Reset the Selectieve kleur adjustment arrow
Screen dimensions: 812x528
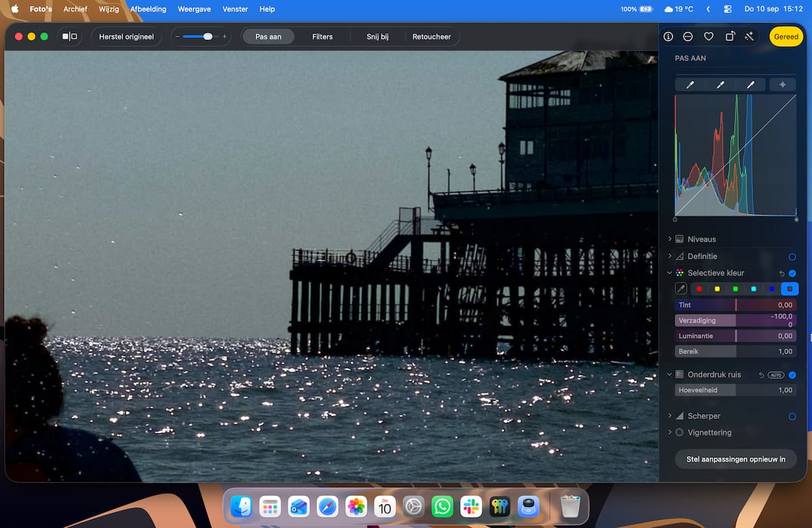coord(782,273)
